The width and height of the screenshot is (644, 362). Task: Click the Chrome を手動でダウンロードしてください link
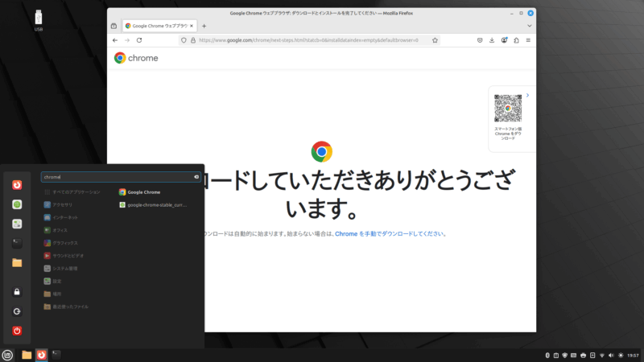(389, 233)
